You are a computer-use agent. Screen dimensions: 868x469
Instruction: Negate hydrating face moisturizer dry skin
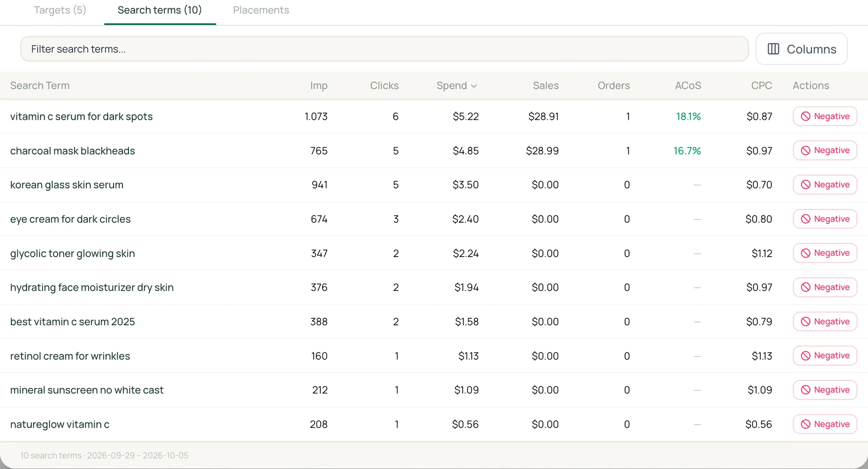pos(825,287)
